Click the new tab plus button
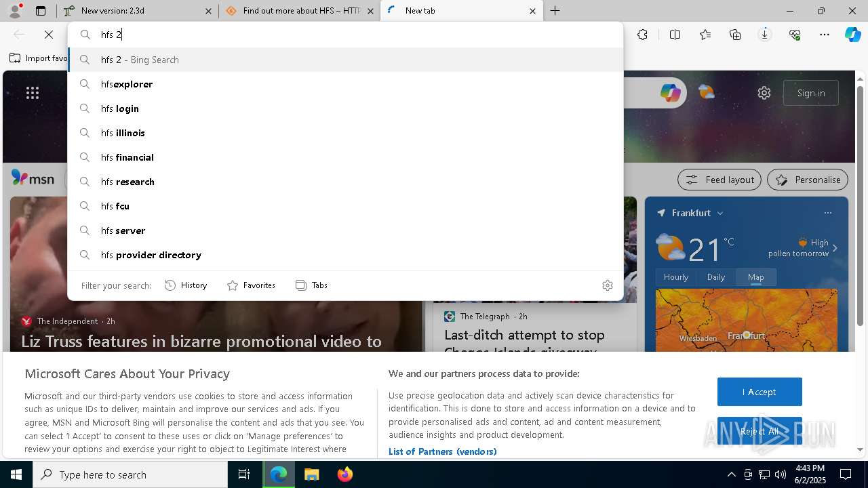868x488 pixels. (x=555, y=11)
